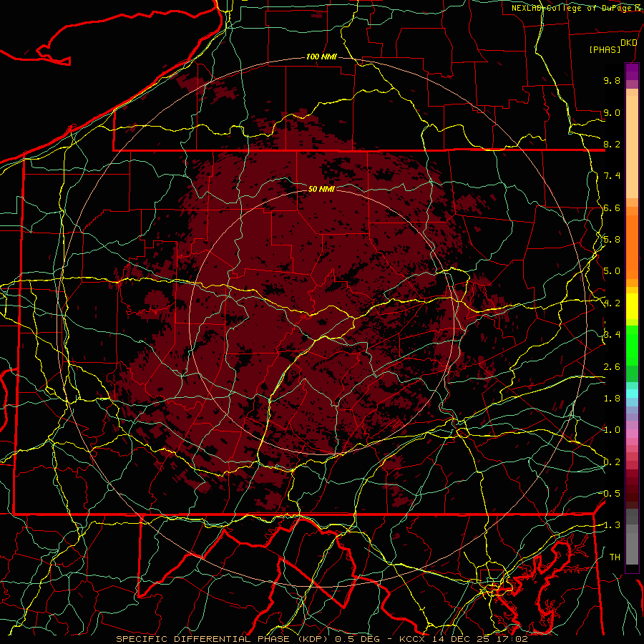Click the 50 NMI range ring label
The height and width of the screenshot is (644, 644).
321,189
